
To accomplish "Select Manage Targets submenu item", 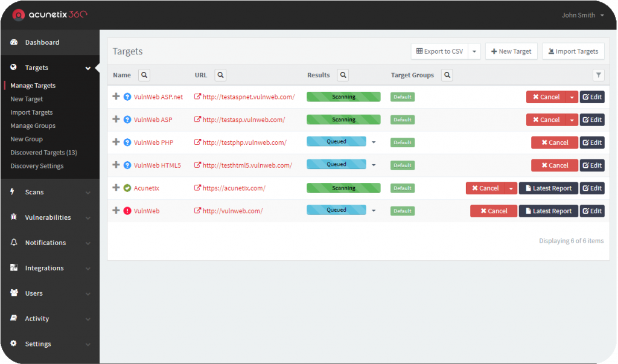I will point(33,86).
